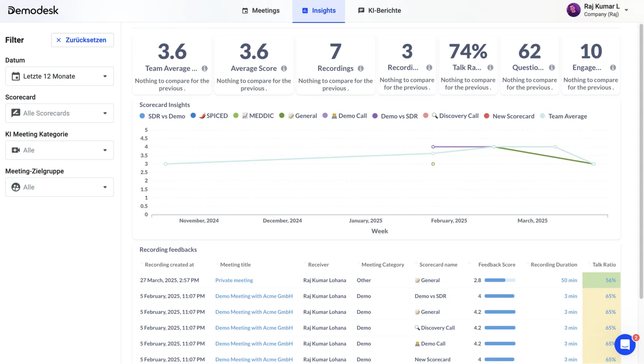Open the Meeting-Zielgruppe dropdown

59,187
